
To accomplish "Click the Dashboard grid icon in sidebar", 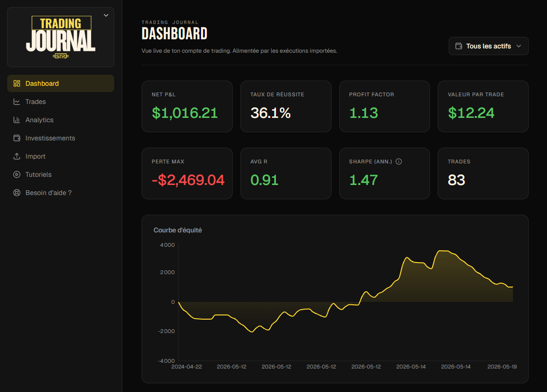I will 17,83.
